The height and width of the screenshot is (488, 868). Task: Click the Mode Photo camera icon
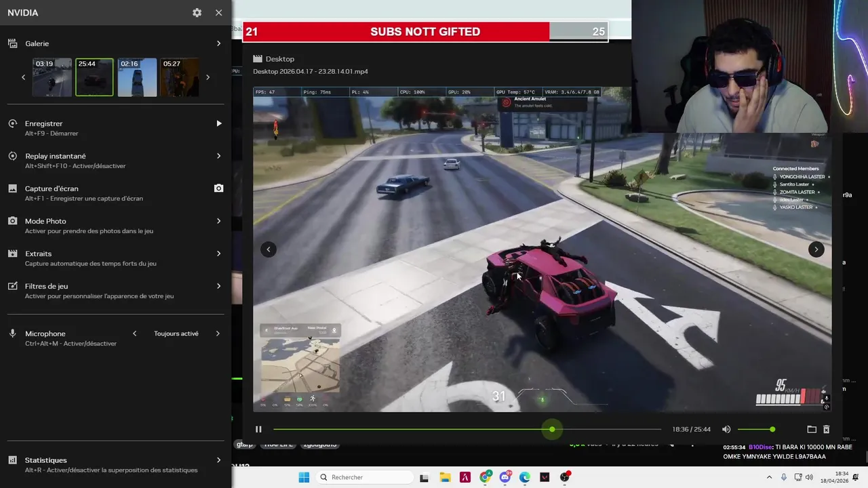[12, 221]
